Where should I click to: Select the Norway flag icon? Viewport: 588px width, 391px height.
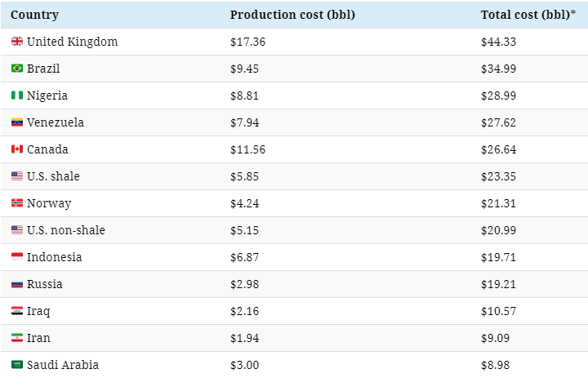17,202
